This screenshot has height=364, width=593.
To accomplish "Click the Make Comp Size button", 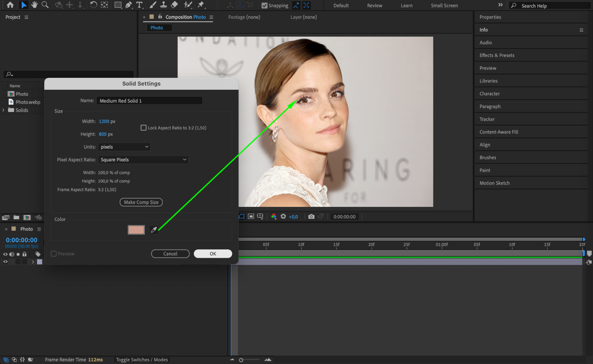I will (141, 202).
